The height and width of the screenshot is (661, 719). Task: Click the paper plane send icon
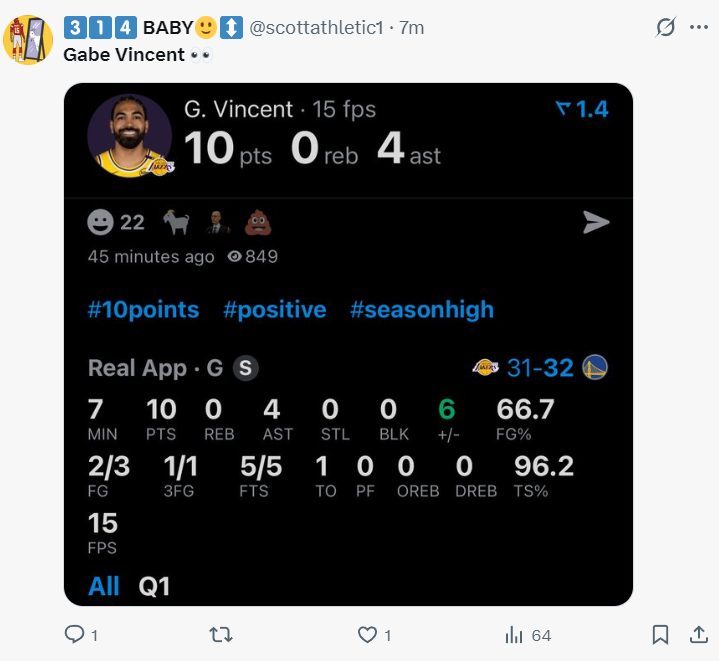(x=596, y=223)
